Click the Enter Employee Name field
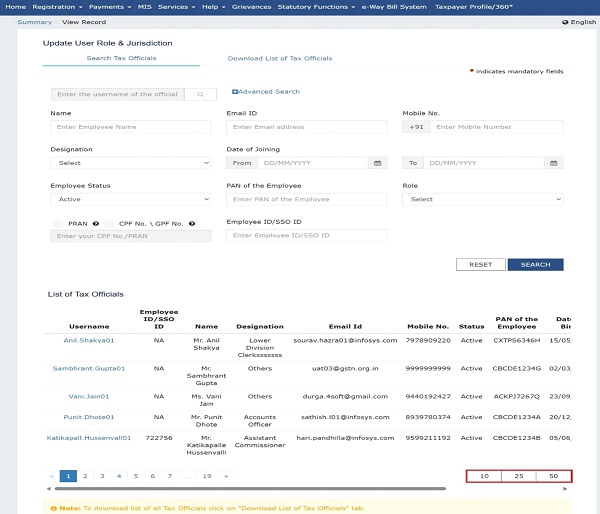 130,127
